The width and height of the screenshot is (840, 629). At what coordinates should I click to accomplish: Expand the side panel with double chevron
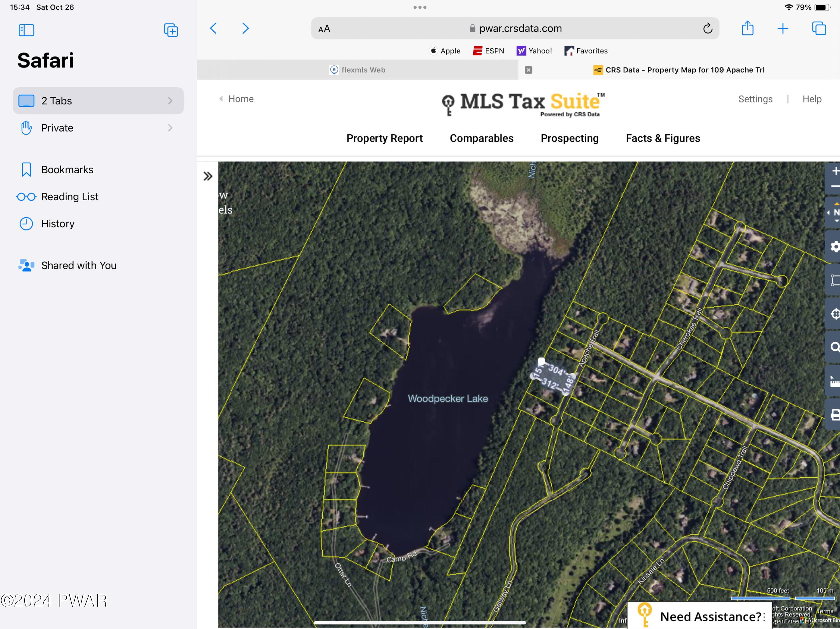pos(208,176)
